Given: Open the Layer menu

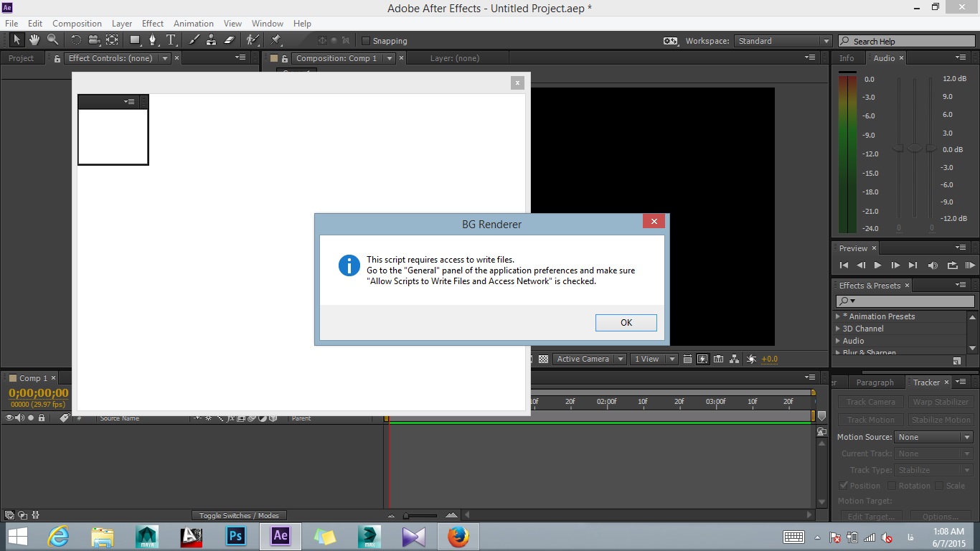Looking at the screenshot, I should tap(122, 24).
